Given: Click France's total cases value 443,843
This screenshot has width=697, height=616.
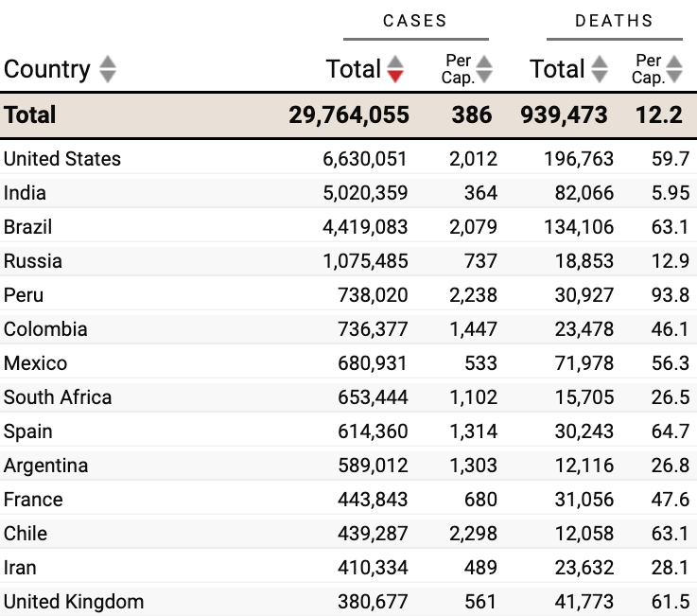Looking at the screenshot, I should (x=373, y=500).
